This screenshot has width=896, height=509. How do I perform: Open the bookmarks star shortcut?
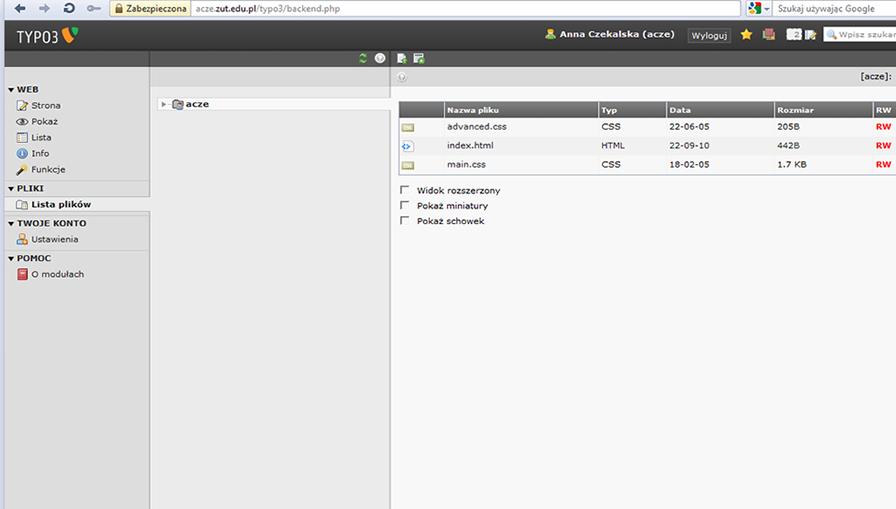tap(746, 35)
